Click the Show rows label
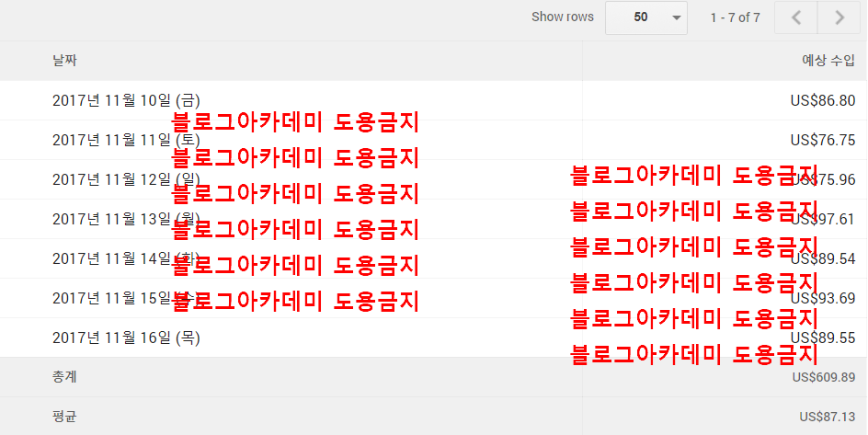Viewport: 868px width, 435px height. point(563,17)
